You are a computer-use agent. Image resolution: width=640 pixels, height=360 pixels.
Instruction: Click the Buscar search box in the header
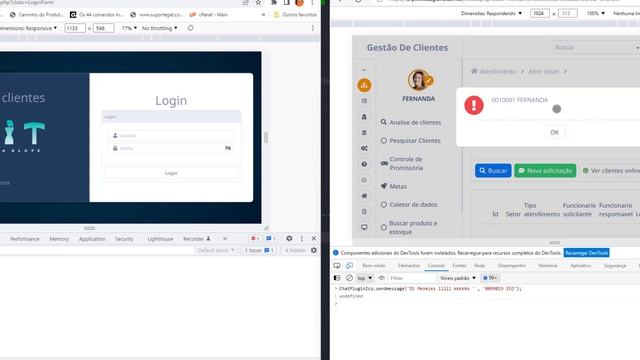click(x=595, y=48)
